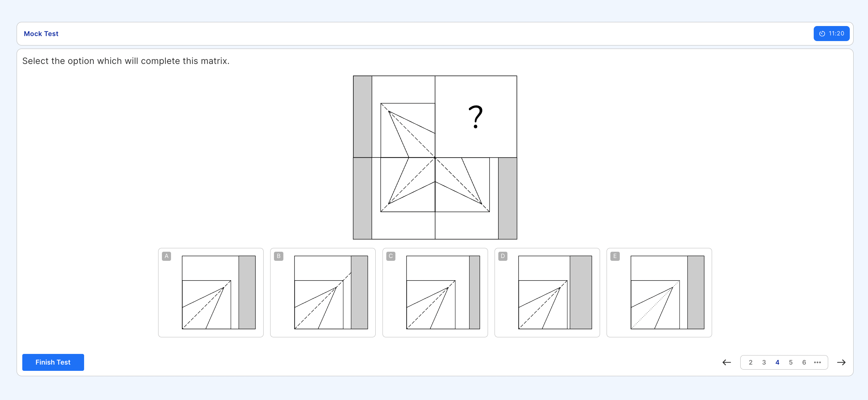
Task: Click the Finish Test button
Action: click(53, 362)
